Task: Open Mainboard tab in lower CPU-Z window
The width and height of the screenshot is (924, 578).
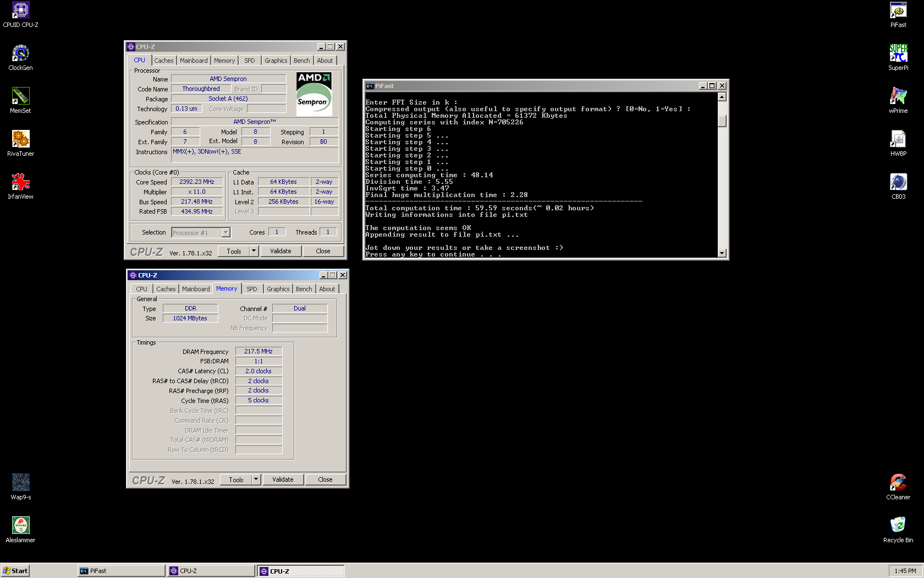Action: [x=196, y=289]
